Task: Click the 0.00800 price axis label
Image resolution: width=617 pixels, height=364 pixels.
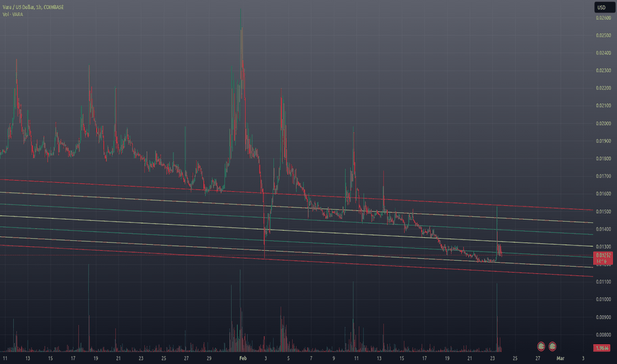Action: coord(603,335)
